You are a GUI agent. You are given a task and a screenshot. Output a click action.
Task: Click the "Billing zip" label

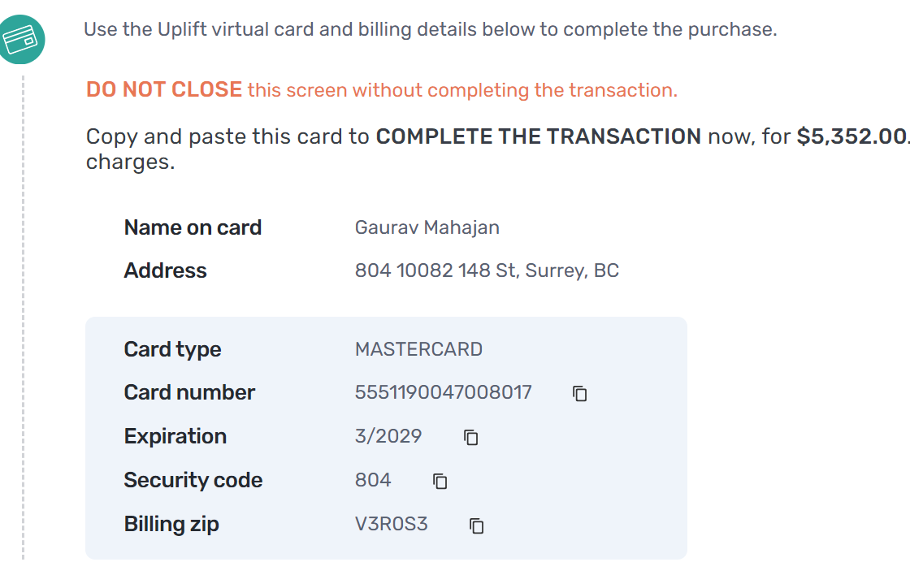pos(171,524)
